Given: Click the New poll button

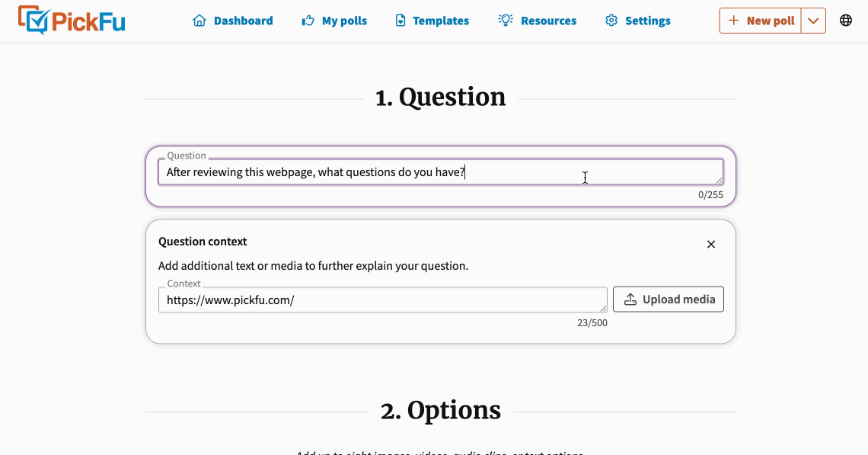Looking at the screenshot, I should click(x=760, y=21).
